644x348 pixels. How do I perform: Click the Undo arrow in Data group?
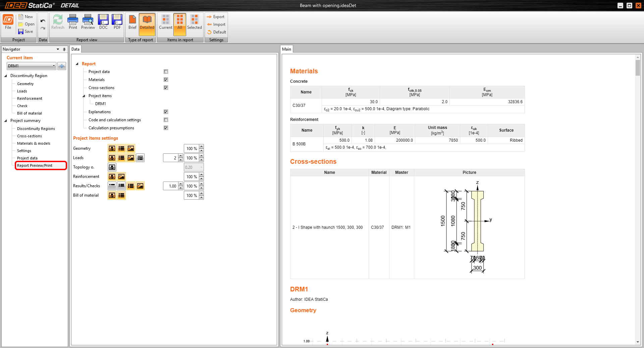pyautogui.click(x=43, y=21)
